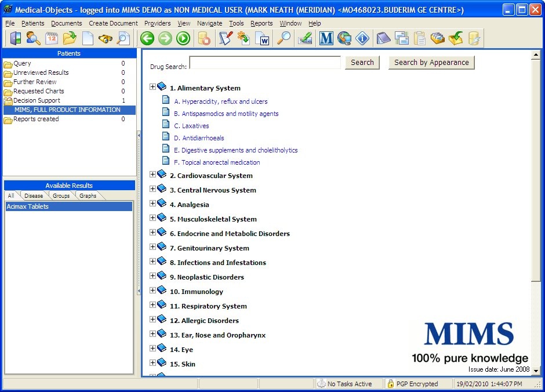Expand 3. Central Nervous System node

[152, 188]
